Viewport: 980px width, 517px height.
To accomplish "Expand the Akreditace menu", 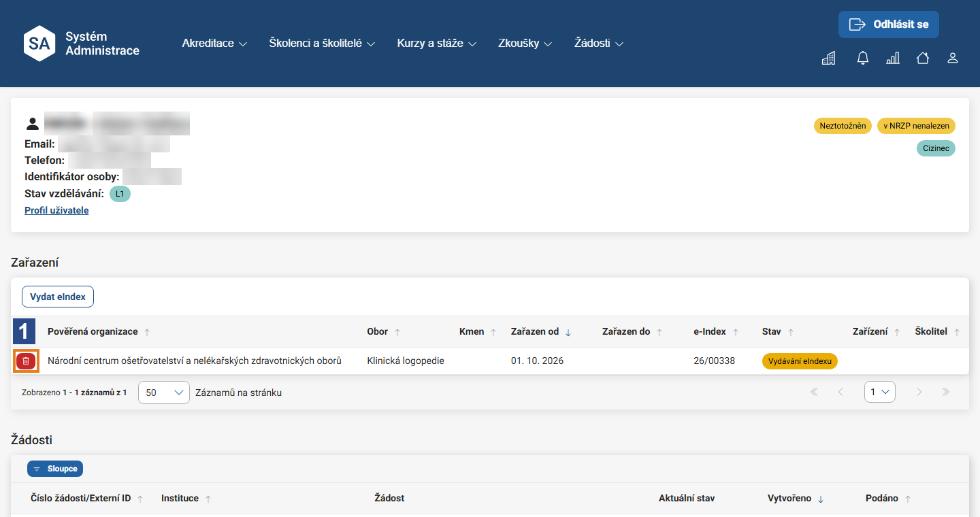I will (214, 44).
